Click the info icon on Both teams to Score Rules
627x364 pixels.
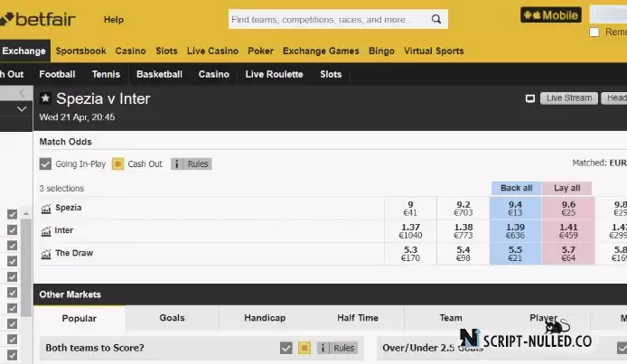click(323, 348)
